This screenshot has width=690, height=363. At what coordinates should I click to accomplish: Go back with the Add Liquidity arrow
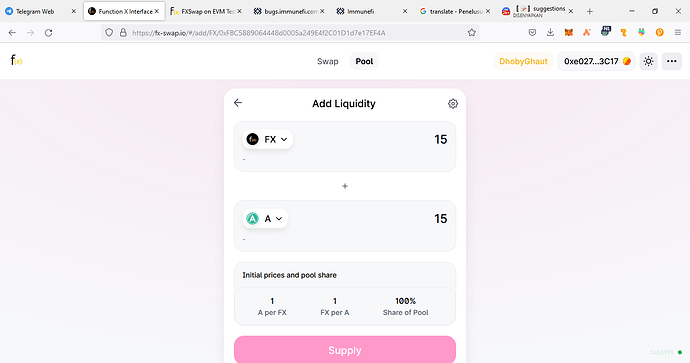pos(238,103)
